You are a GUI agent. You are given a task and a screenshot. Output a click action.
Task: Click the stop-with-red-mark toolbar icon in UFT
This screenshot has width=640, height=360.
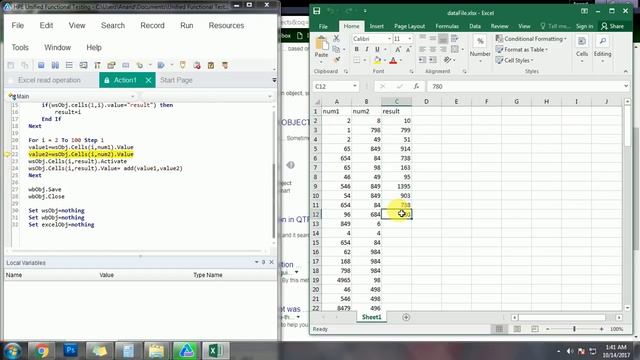coord(197,65)
